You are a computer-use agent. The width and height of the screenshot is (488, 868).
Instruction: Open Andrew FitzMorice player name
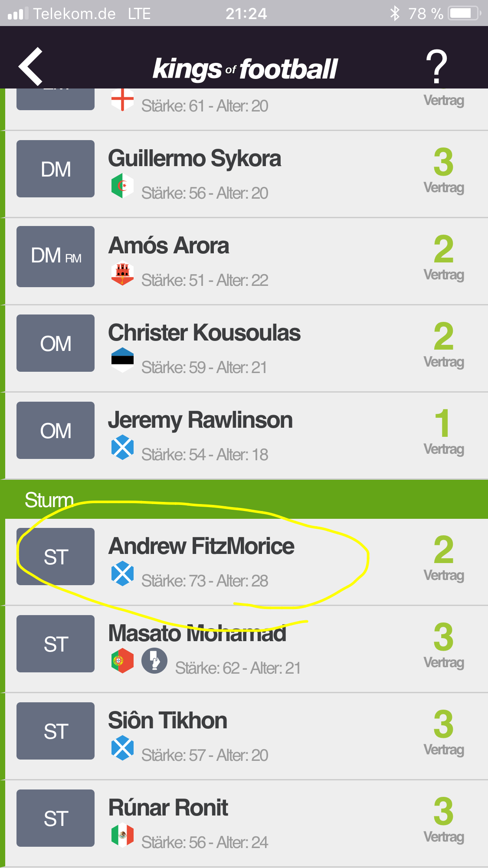point(201,546)
